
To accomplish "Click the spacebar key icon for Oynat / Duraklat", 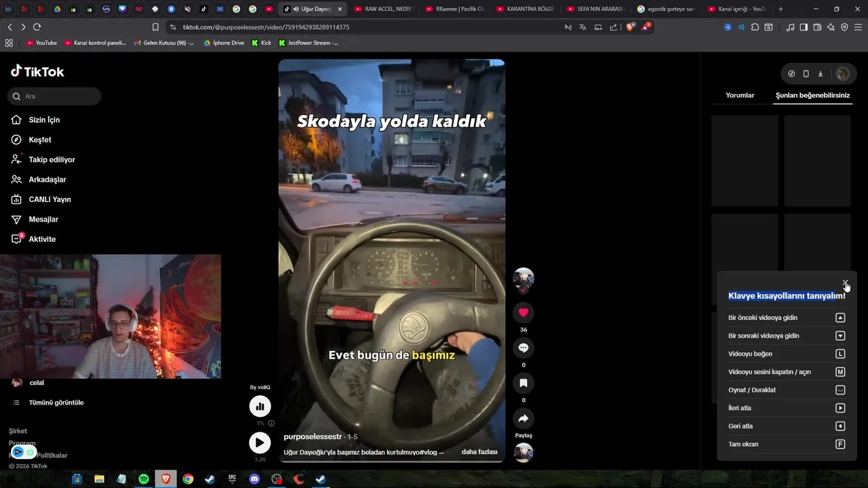I will click(x=840, y=390).
